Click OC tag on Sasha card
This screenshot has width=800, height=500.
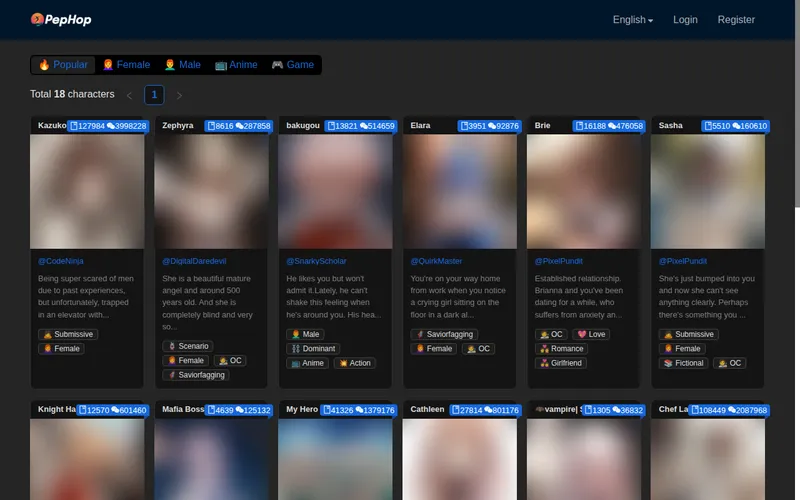point(730,363)
